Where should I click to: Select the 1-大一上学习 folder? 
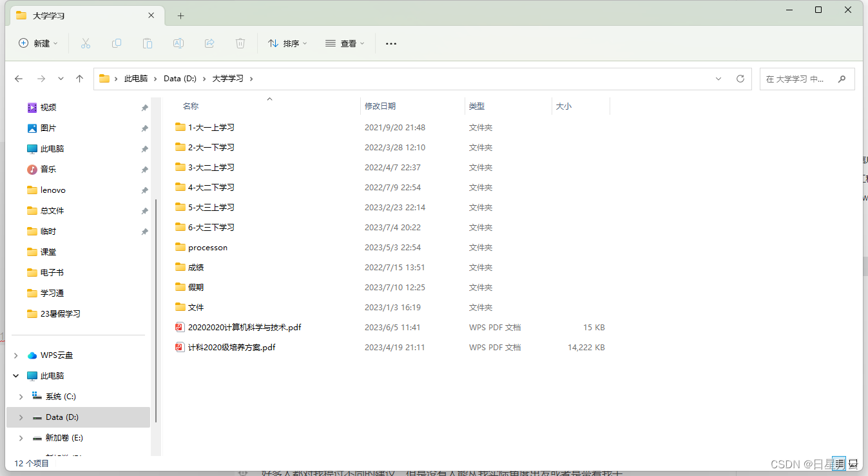pos(211,128)
